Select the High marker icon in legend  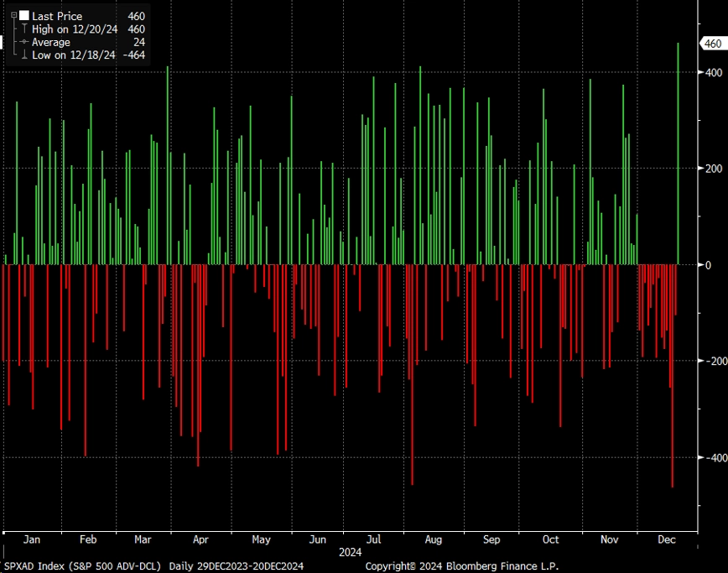tap(24, 29)
